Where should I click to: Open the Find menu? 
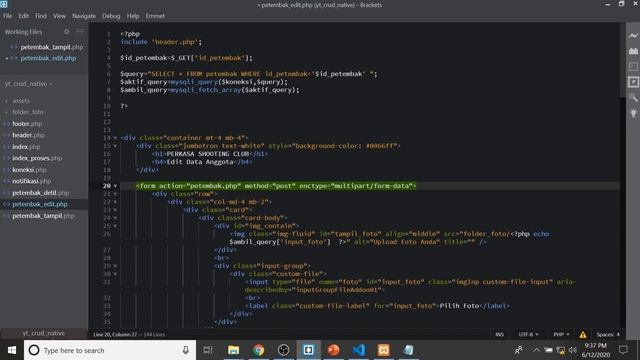click(40, 16)
